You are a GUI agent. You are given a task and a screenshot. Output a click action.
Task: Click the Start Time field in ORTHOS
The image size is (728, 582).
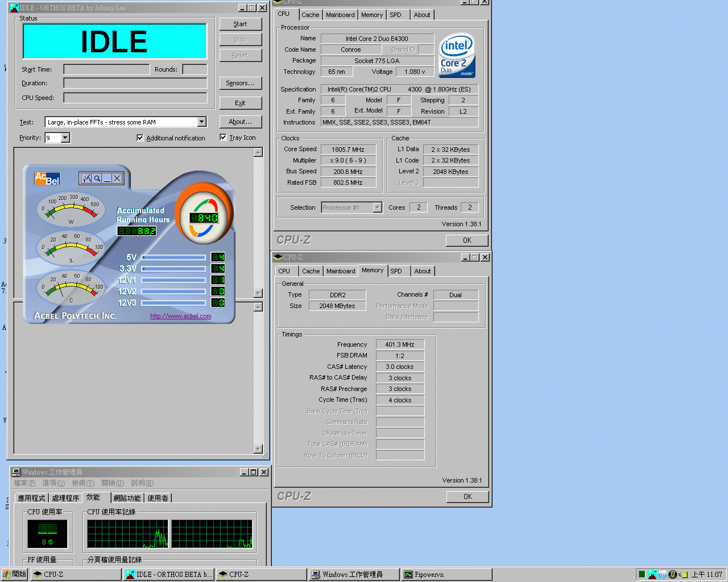[106, 69]
